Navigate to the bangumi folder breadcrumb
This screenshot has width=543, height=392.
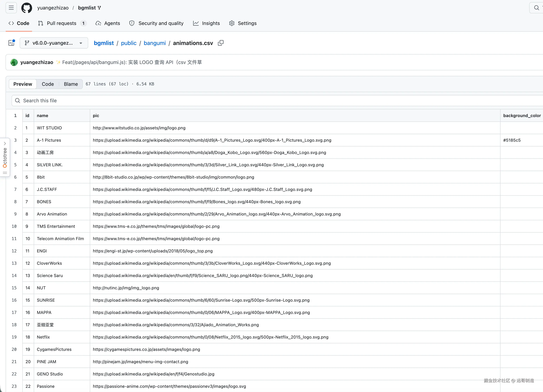coord(155,43)
